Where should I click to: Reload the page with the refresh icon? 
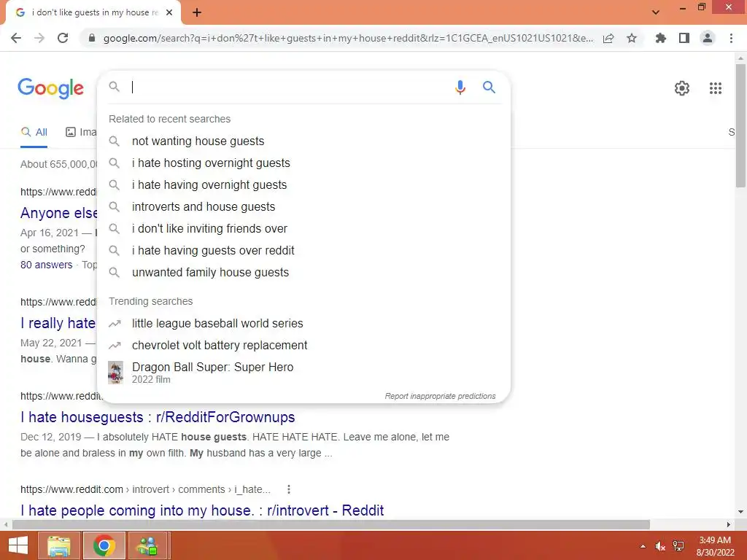pos(63,38)
